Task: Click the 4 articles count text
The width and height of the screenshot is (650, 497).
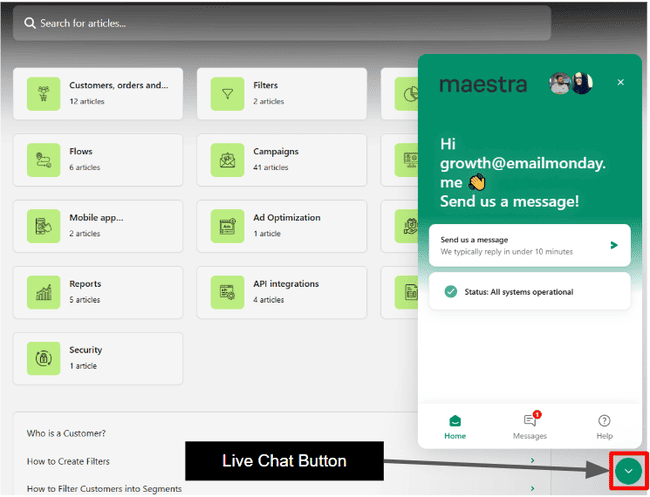Action: coord(269,300)
